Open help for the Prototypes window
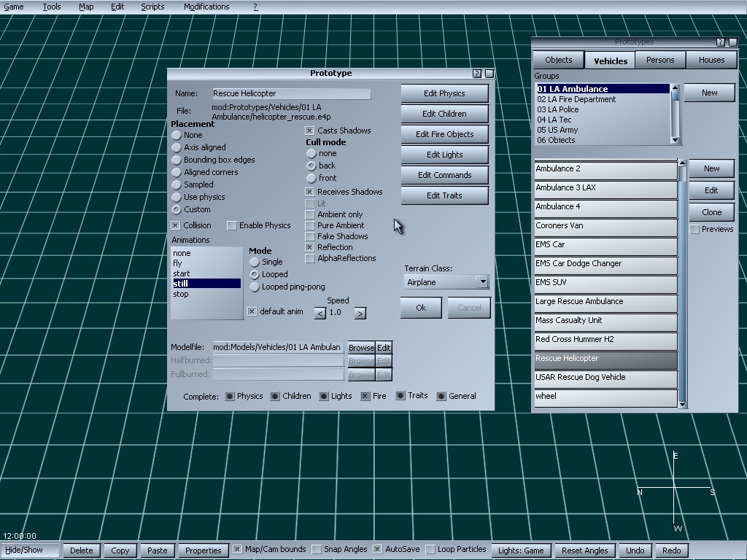Screen dimensions: 747x560 720,42
